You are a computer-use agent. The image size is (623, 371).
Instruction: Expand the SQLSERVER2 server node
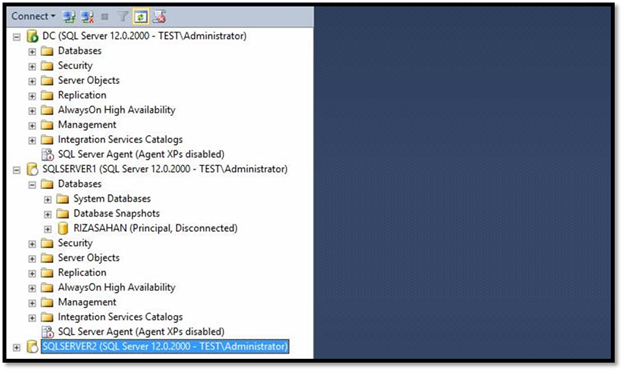(17, 348)
